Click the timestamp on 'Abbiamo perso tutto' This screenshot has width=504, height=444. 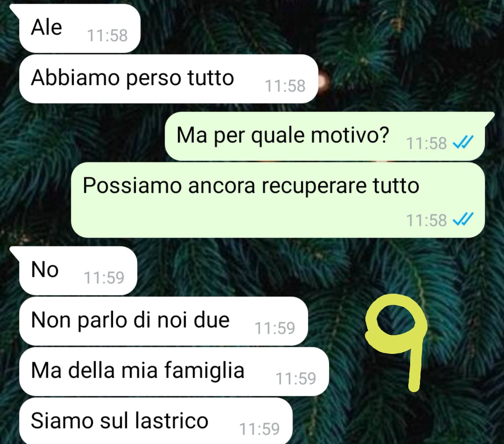click(285, 86)
